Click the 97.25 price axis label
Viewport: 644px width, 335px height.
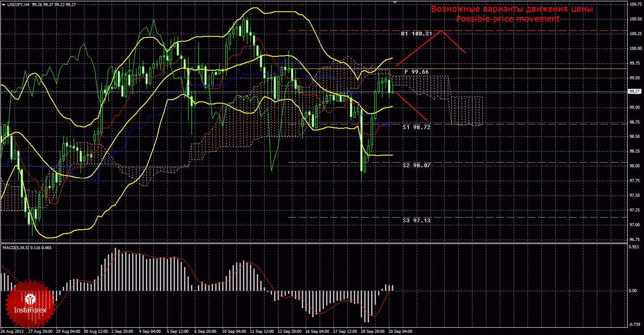pos(634,210)
